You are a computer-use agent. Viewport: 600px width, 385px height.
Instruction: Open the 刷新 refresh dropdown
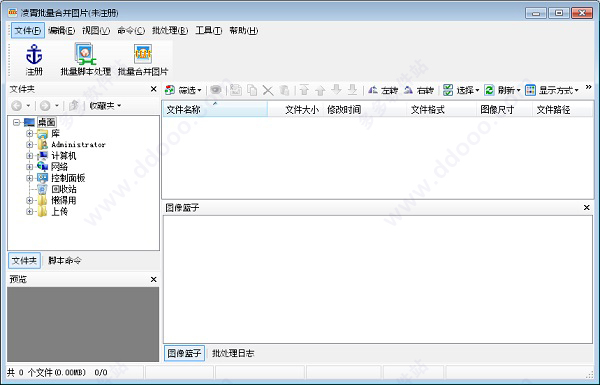point(502,90)
